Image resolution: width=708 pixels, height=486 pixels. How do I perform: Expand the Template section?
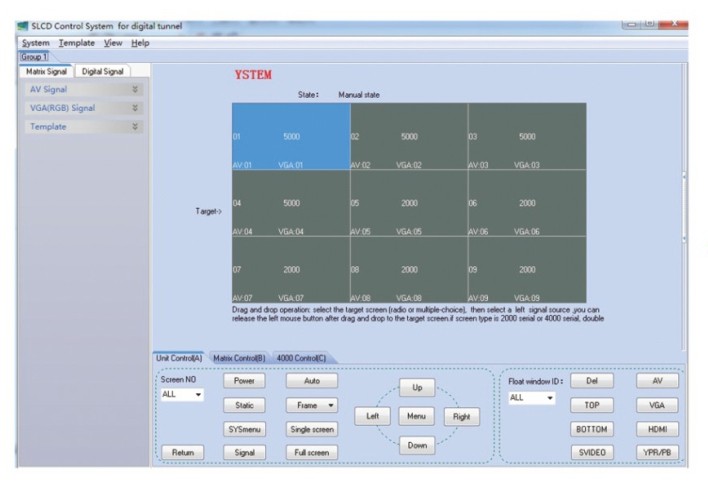pyautogui.click(x=135, y=127)
